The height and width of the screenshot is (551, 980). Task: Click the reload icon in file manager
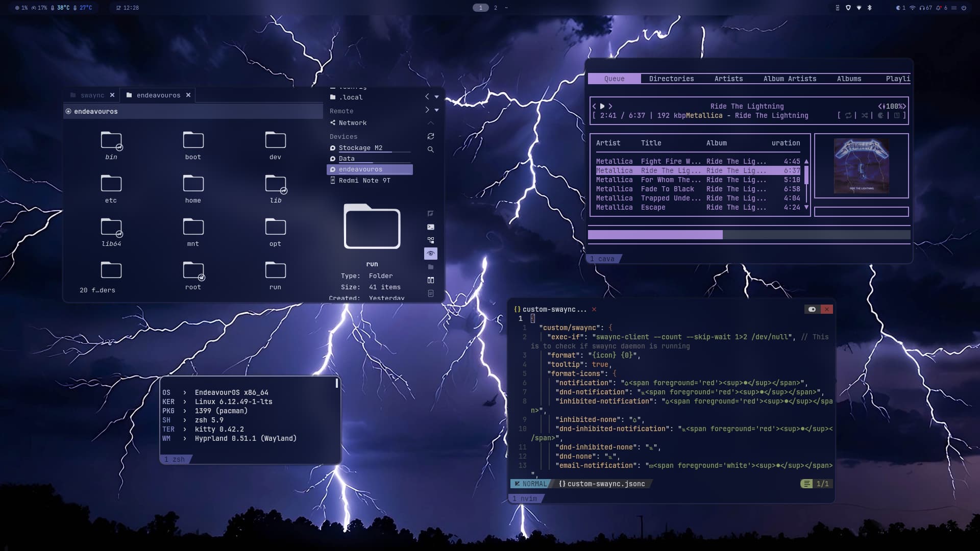tap(431, 136)
